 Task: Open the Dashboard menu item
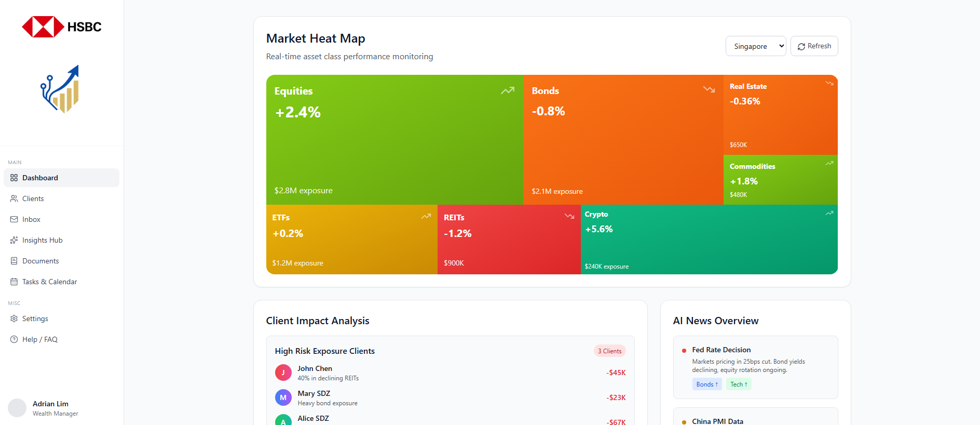(61, 178)
